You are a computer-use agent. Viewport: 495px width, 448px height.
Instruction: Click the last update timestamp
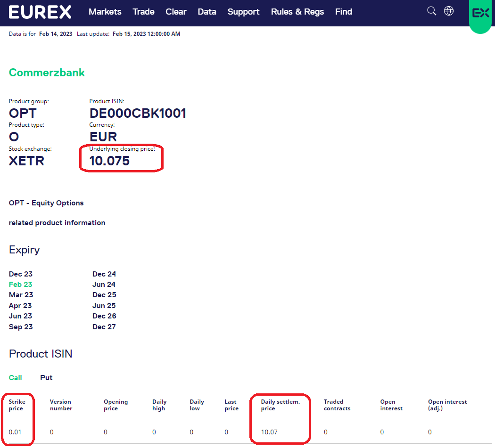click(x=147, y=34)
